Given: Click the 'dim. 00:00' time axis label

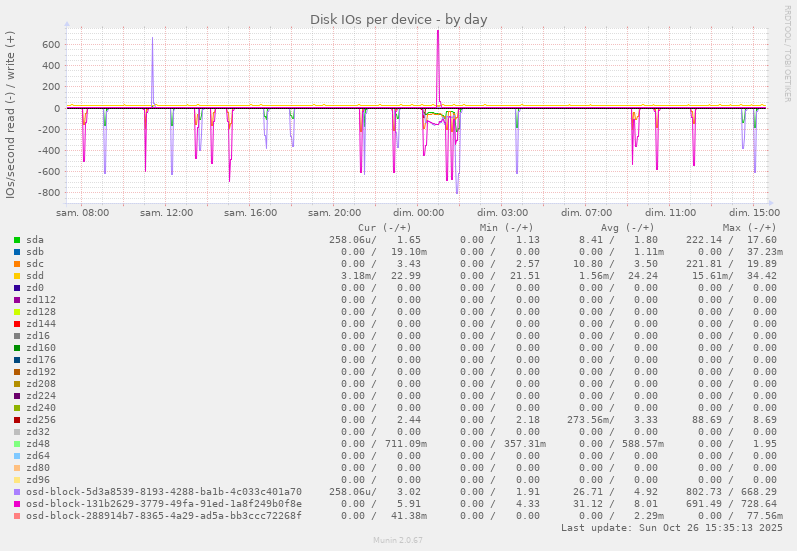Looking at the screenshot, I should click(x=418, y=213).
